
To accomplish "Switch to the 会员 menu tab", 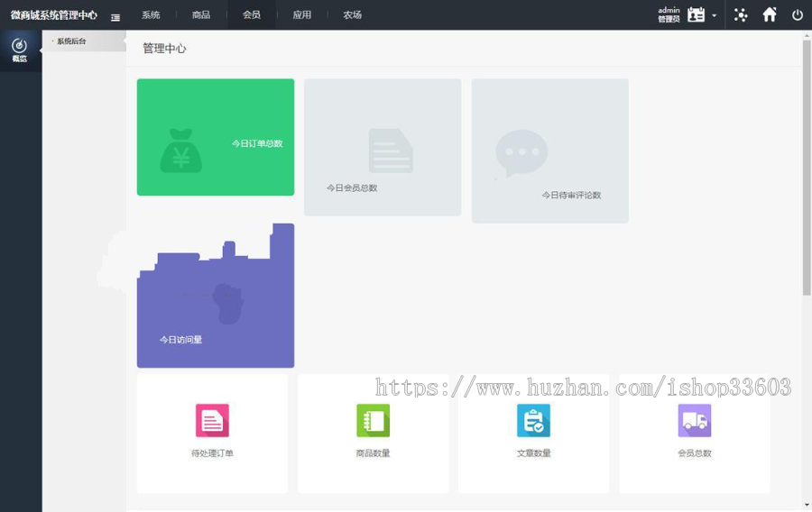I will 252,15.
